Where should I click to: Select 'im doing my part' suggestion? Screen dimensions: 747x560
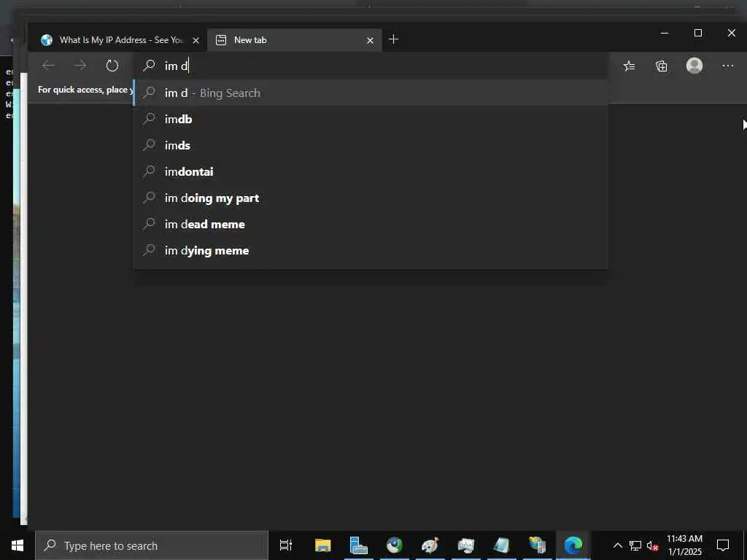(370, 198)
